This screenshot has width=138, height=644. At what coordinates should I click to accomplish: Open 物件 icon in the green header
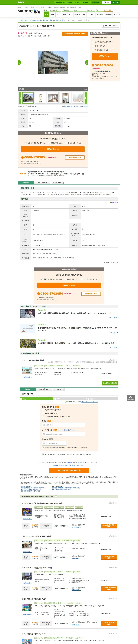[70, 2]
